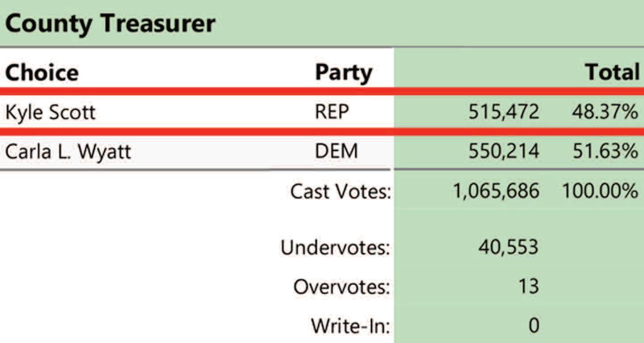This screenshot has height=343, width=644.
Task: Click the Cast Votes label
Action: [341, 192]
